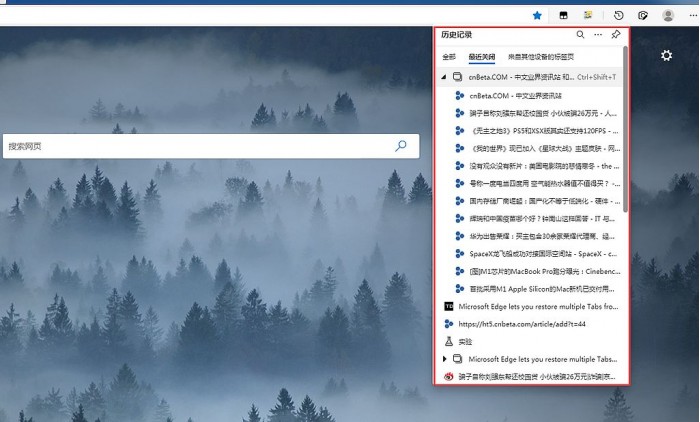Open page settings gear icon
Viewport: 700px width, 422px height.
666,56
